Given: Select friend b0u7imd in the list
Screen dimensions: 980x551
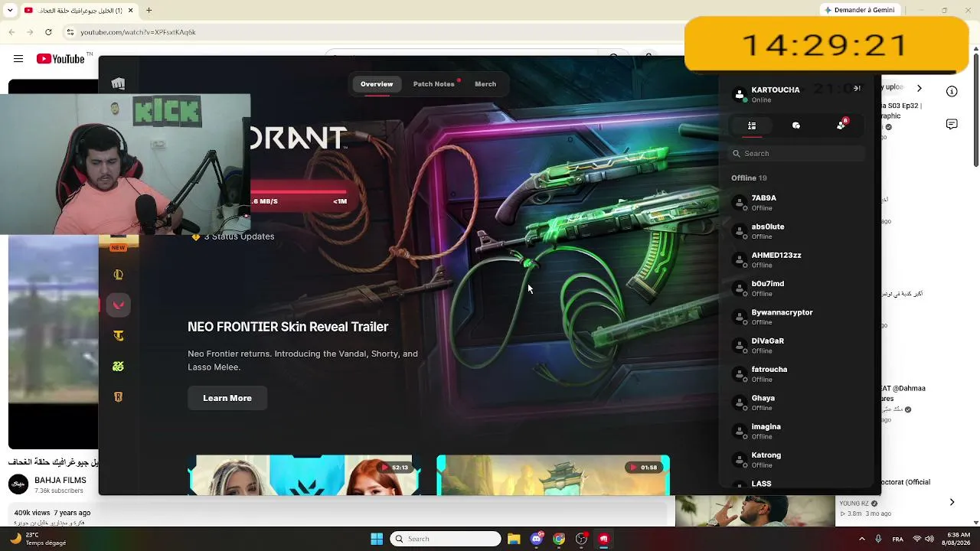Looking at the screenshot, I should click(x=796, y=288).
